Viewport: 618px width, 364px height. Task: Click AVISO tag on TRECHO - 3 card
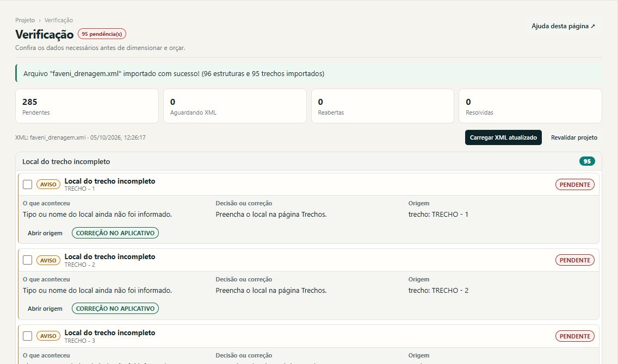click(48, 336)
